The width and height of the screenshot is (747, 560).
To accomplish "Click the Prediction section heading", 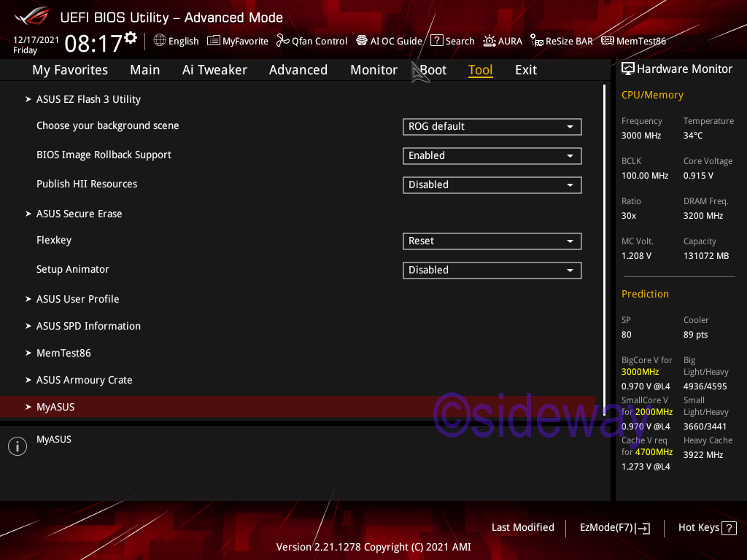I will [645, 294].
